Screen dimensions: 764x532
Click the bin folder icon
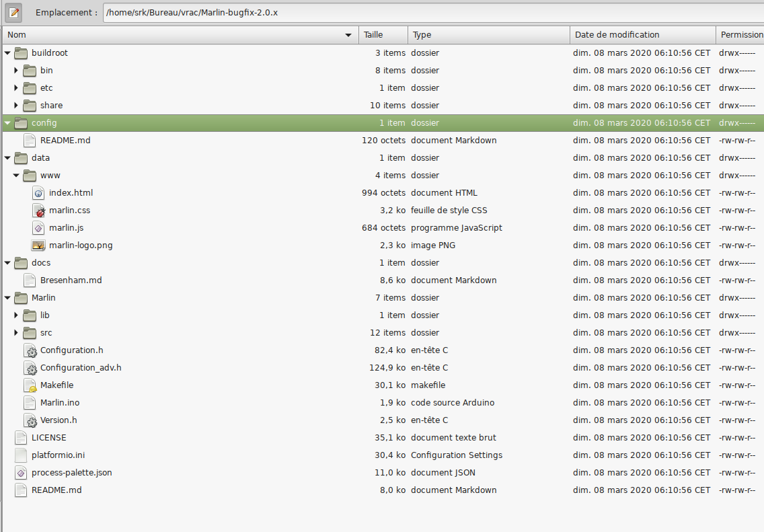[30, 70]
